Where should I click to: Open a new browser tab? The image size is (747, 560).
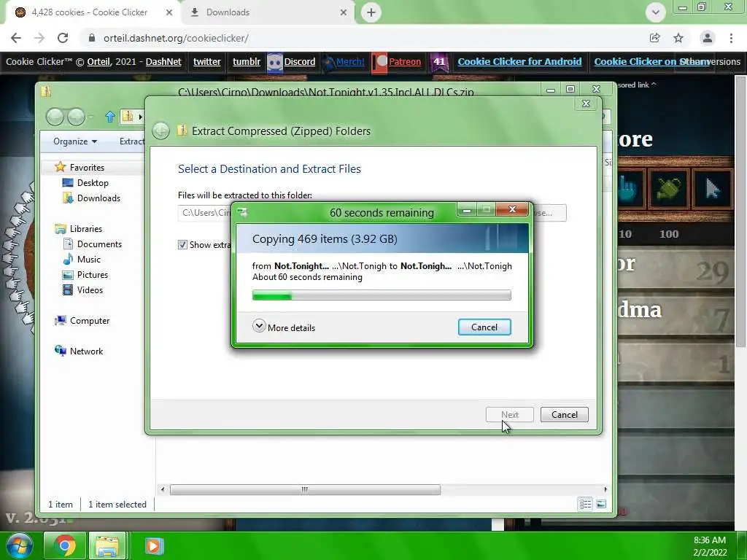(x=371, y=12)
